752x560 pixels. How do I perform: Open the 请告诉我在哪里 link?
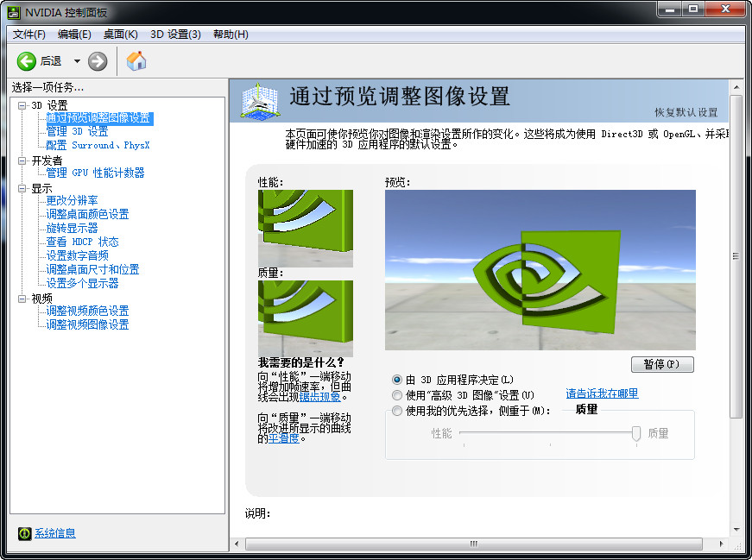pyautogui.click(x=602, y=393)
